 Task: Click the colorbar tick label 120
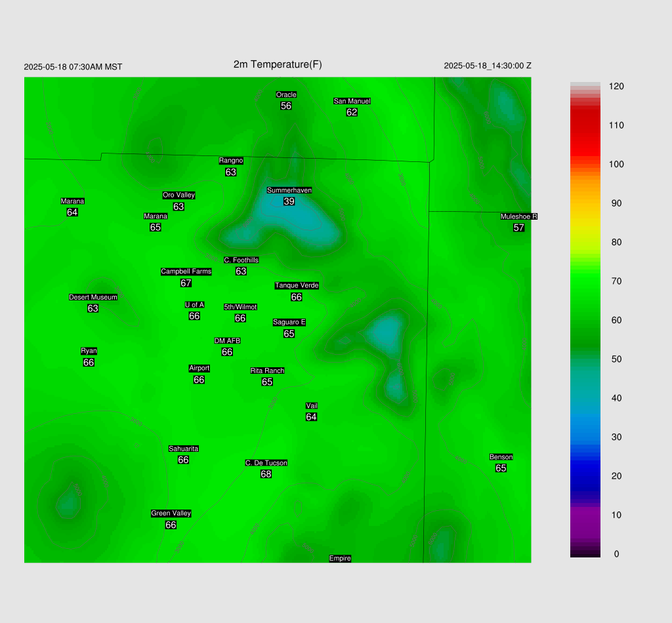point(616,87)
